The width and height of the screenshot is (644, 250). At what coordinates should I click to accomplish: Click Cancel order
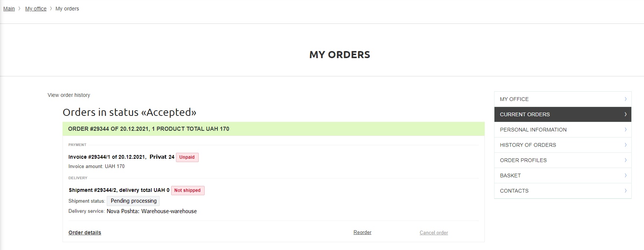tap(433, 232)
